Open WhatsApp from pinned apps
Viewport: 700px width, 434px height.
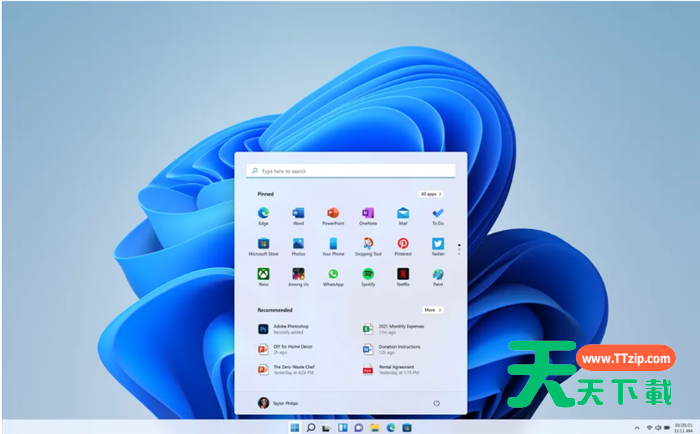(x=333, y=277)
